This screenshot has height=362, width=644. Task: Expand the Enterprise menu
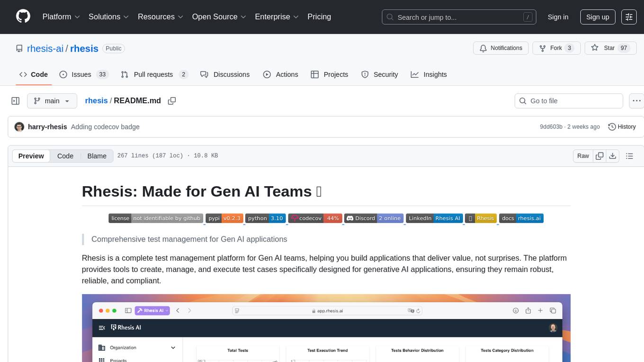click(x=277, y=17)
